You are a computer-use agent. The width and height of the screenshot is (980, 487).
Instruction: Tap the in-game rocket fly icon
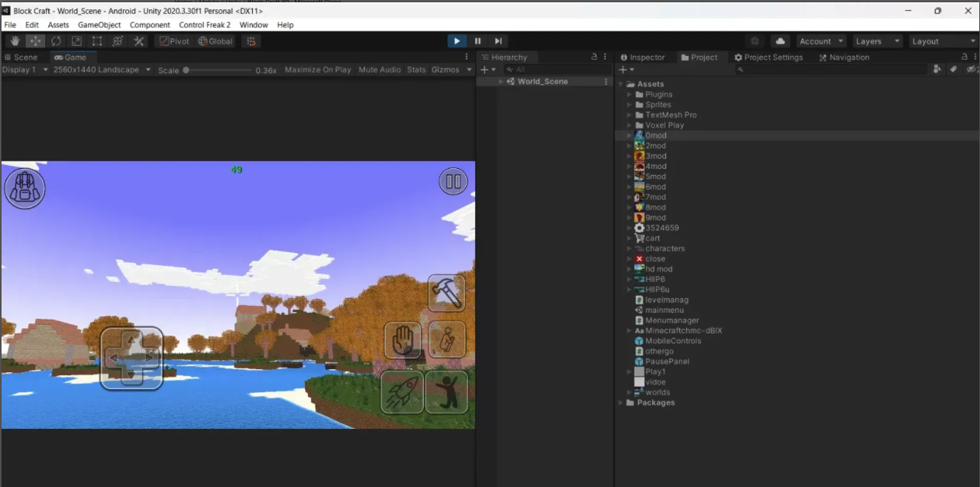click(x=402, y=392)
